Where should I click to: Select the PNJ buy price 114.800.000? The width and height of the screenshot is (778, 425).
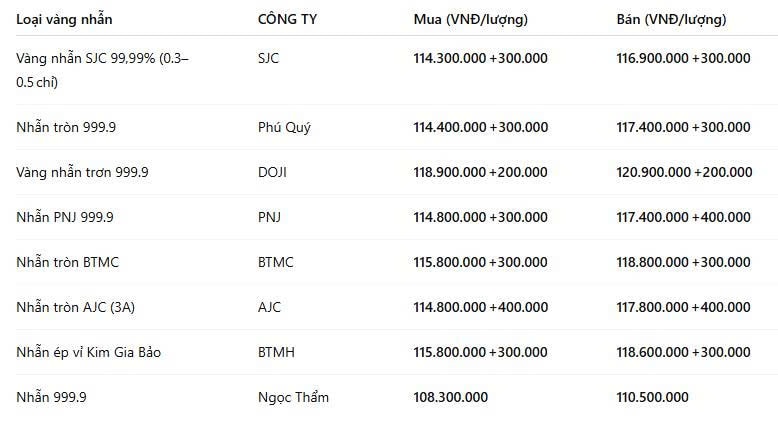coord(450,217)
